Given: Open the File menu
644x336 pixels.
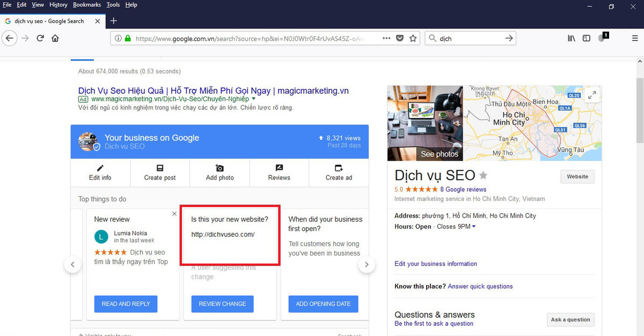Looking at the screenshot, I should point(7,5).
